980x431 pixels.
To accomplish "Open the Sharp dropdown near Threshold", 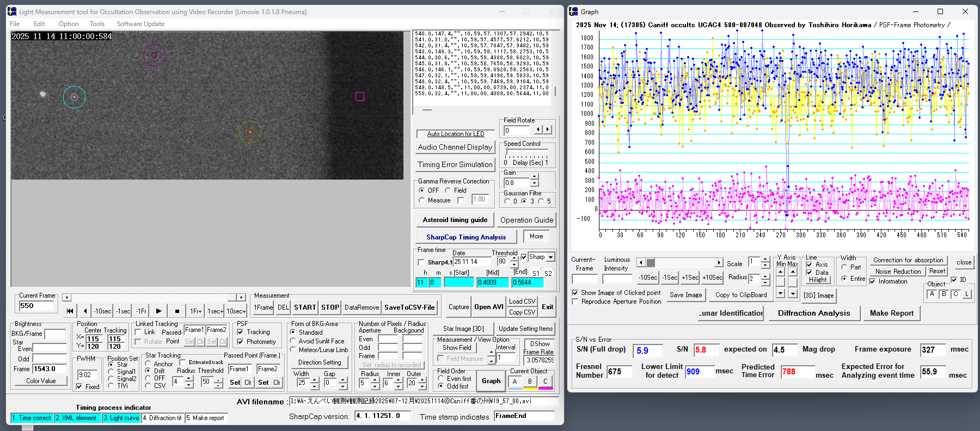I will point(550,257).
